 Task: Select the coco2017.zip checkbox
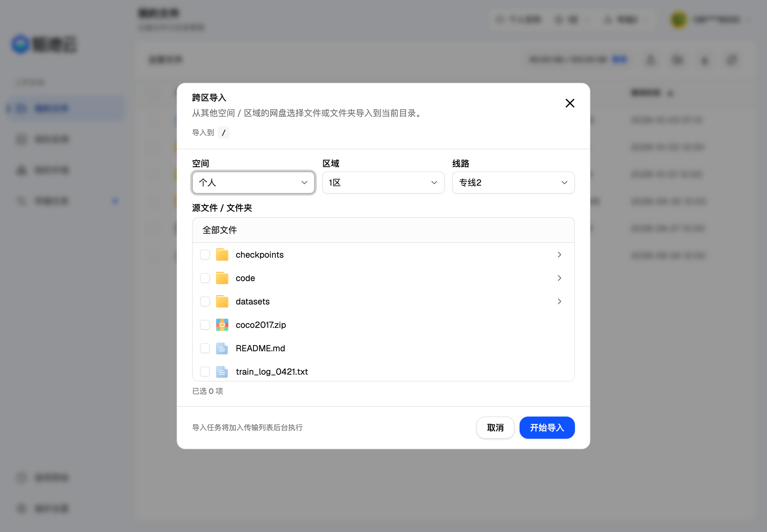coord(205,325)
